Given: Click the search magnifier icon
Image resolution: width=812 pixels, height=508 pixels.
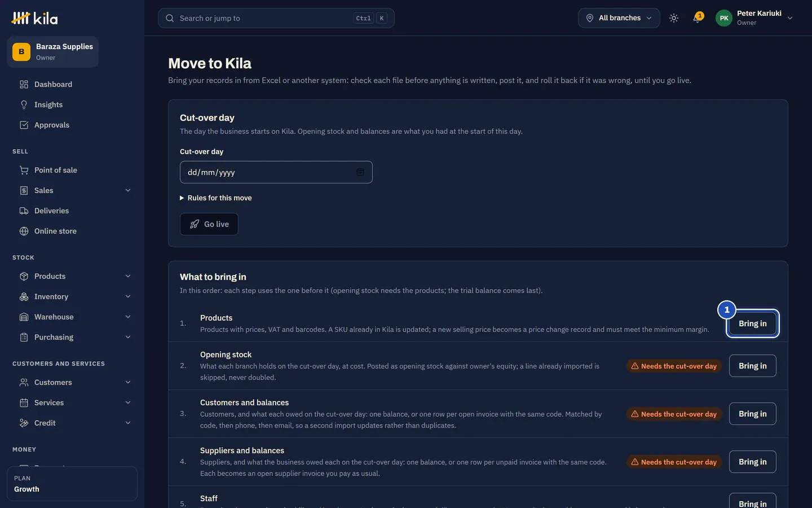Looking at the screenshot, I should (170, 18).
